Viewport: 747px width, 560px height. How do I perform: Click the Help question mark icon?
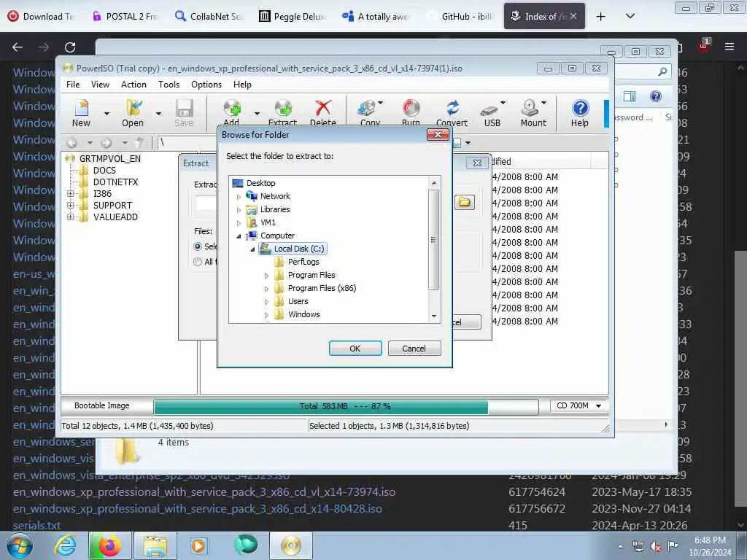click(x=580, y=113)
